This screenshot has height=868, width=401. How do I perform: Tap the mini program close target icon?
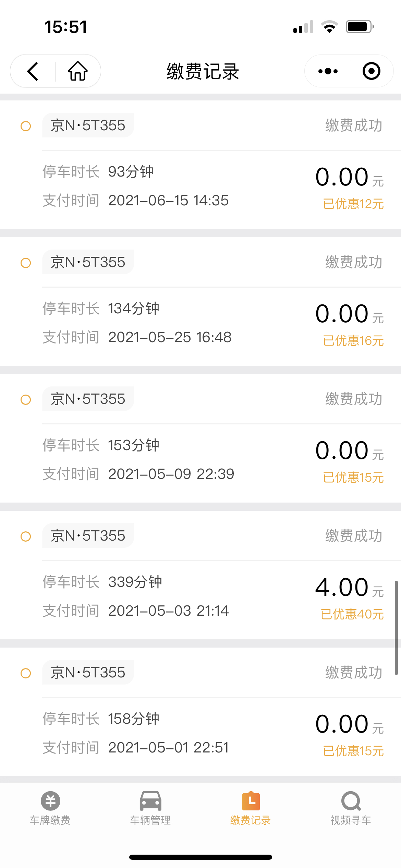tap(371, 71)
